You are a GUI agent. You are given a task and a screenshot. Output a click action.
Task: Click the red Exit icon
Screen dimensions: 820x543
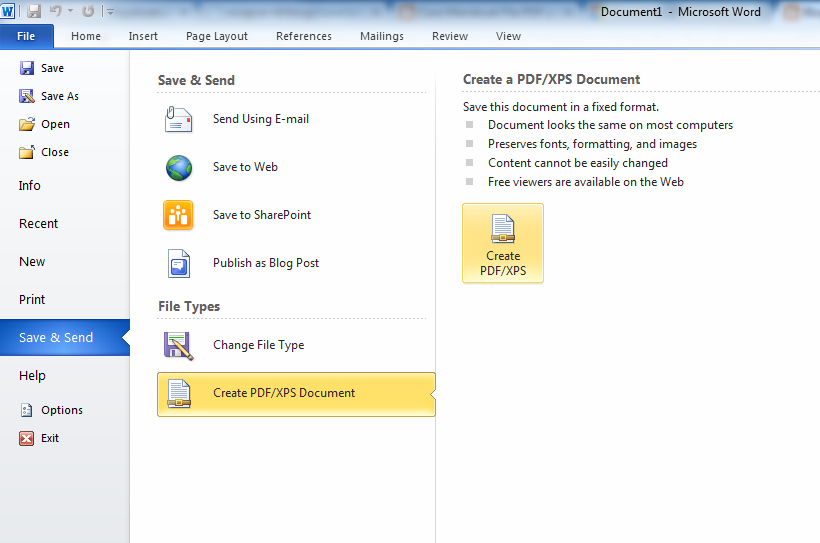click(27, 438)
